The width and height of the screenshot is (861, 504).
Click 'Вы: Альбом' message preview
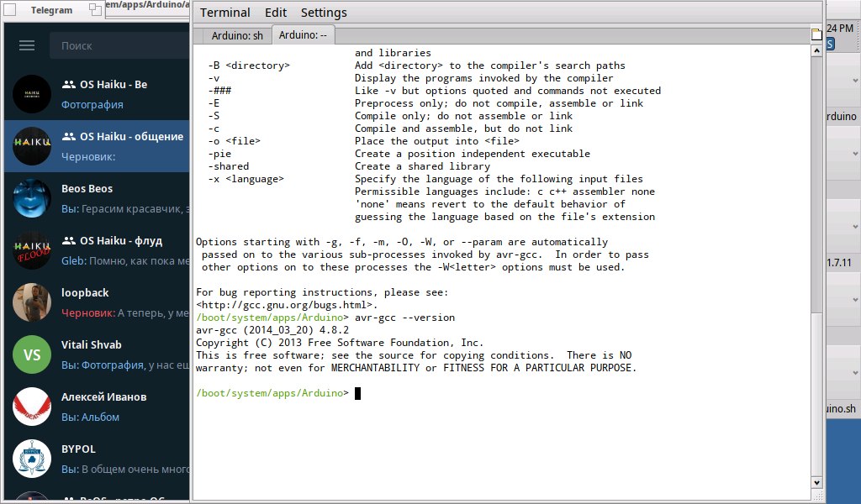coord(91,417)
